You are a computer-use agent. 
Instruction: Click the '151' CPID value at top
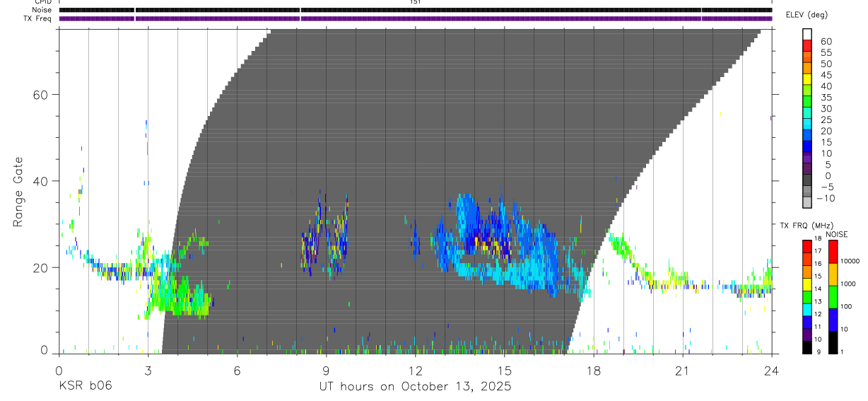point(416,2)
